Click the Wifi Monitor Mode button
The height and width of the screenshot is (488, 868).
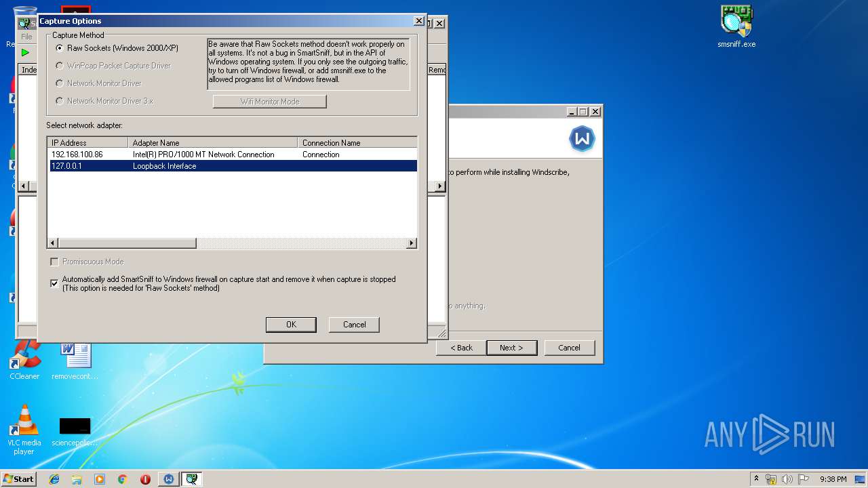(269, 102)
